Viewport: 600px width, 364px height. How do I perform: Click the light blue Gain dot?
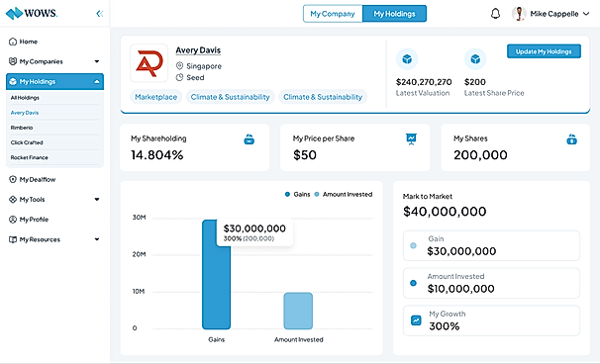click(x=413, y=245)
